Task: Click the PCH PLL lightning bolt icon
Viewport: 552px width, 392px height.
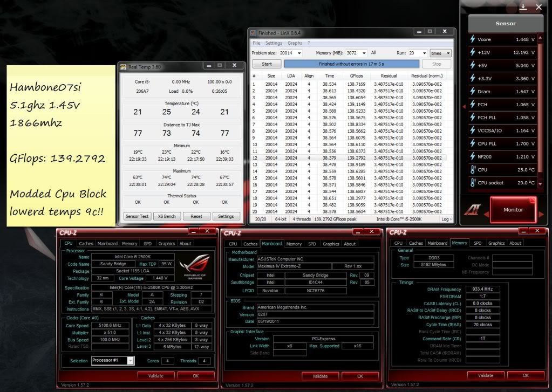Action: (473, 117)
